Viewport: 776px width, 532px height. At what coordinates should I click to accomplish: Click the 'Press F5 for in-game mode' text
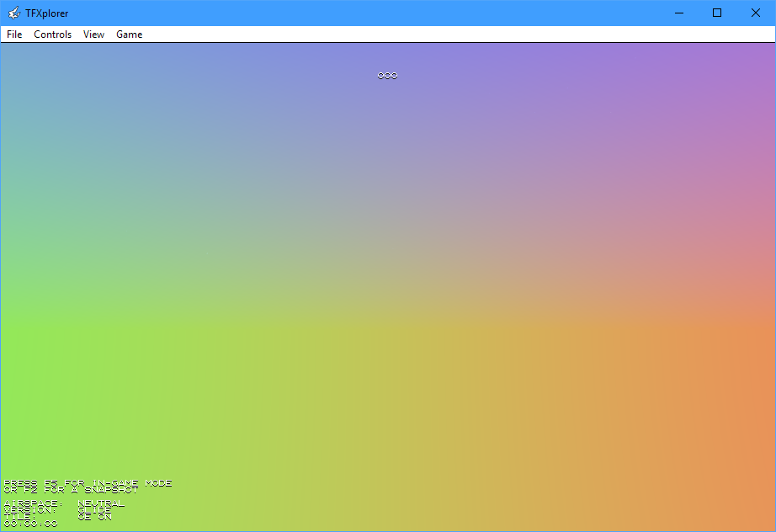88,483
